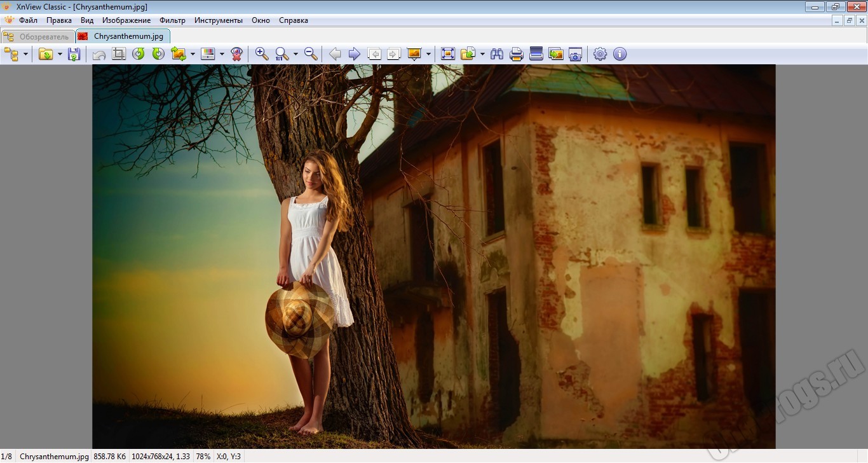Open the Изображение menu
The image size is (868, 463).
click(126, 20)
